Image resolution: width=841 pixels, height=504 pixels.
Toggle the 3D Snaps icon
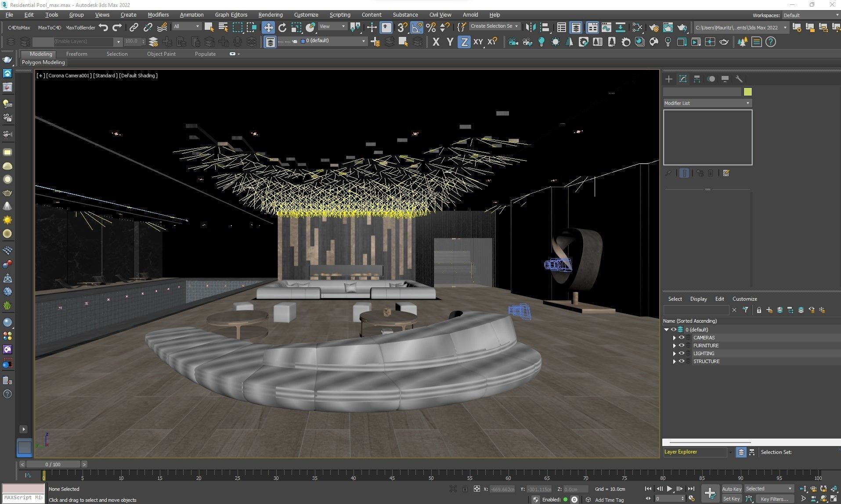click(x=402, y=27)
